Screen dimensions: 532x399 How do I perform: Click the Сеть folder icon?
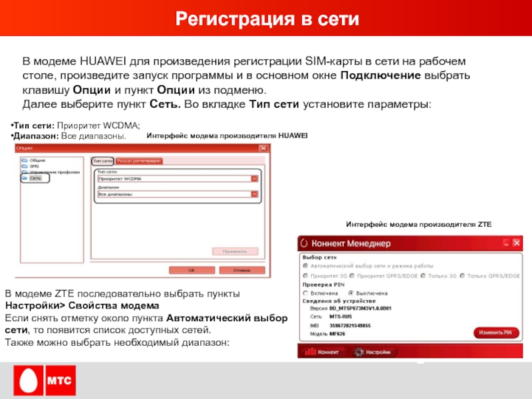[x=25, y=178]
